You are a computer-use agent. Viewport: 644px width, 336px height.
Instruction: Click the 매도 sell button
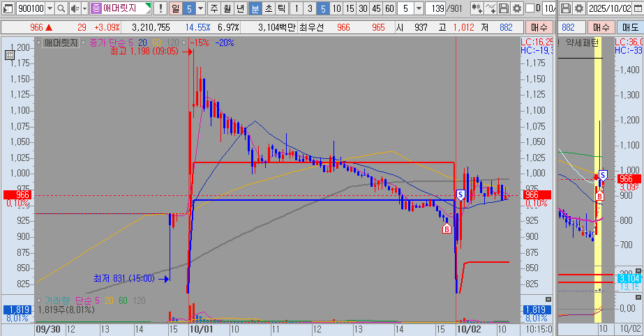click(629, 27)
